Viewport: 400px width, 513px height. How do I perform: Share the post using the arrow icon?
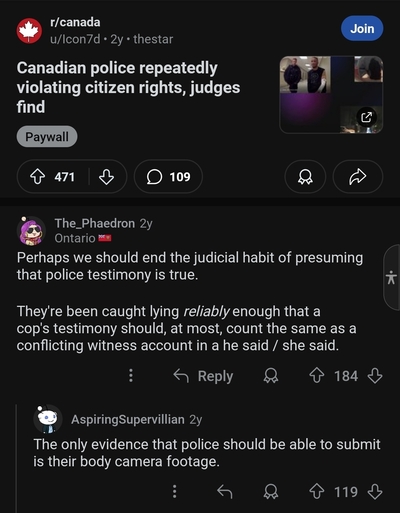[x=358, y=177]
